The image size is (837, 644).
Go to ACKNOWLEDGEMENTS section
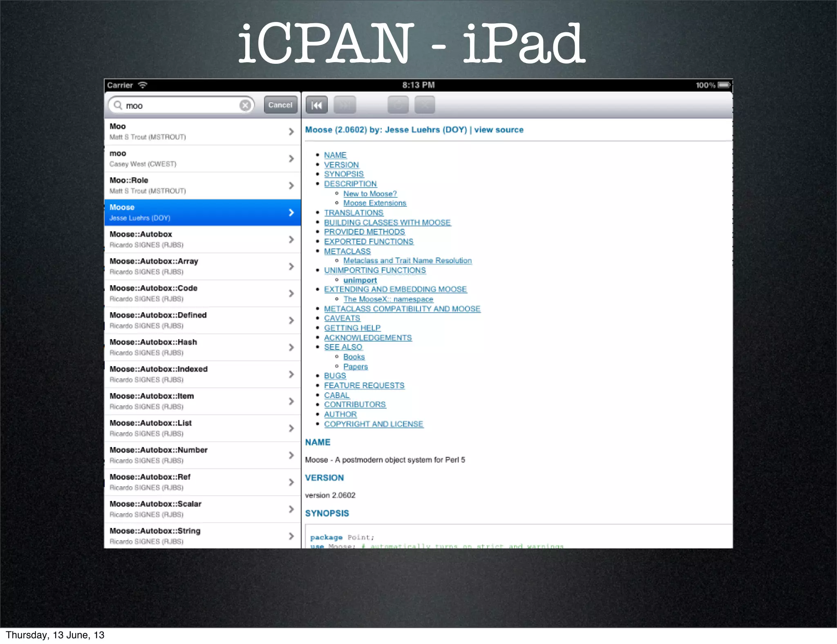point(368,338)
